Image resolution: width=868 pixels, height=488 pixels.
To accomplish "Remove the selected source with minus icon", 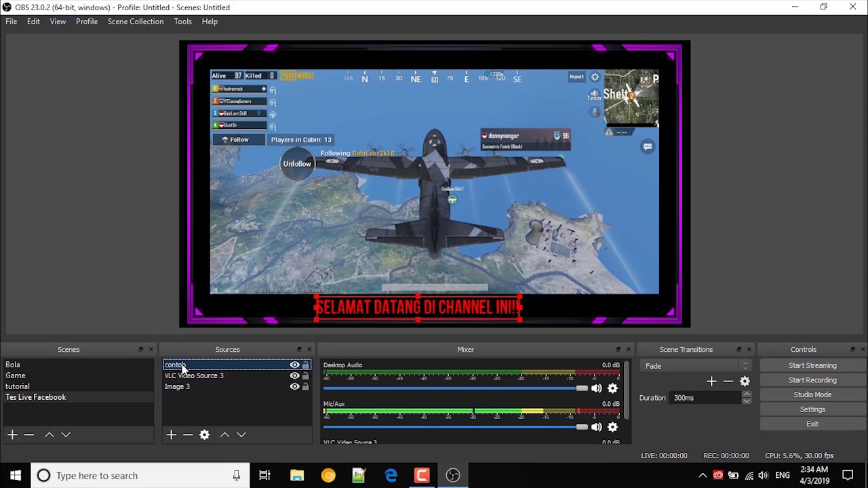I will (x=188, y=434).
